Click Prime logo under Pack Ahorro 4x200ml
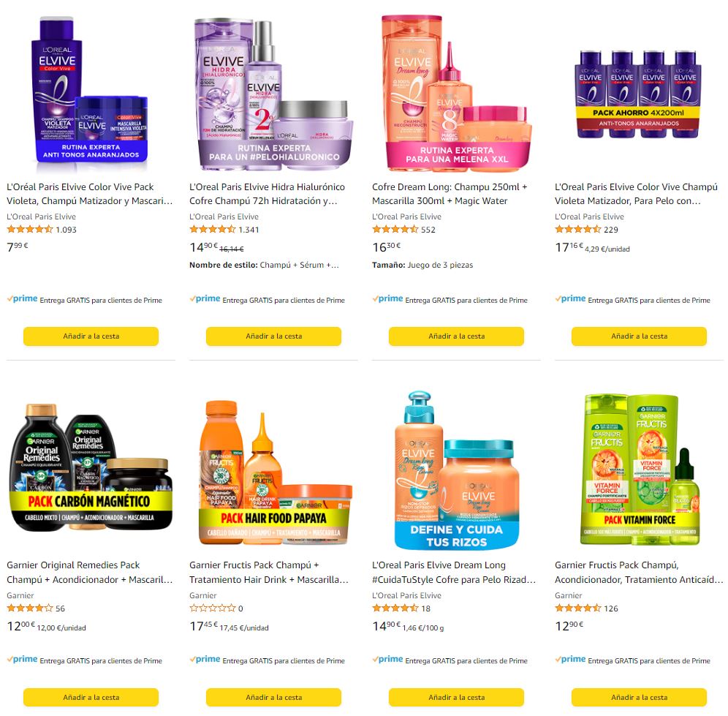The image size is (728, 716). 571,298
